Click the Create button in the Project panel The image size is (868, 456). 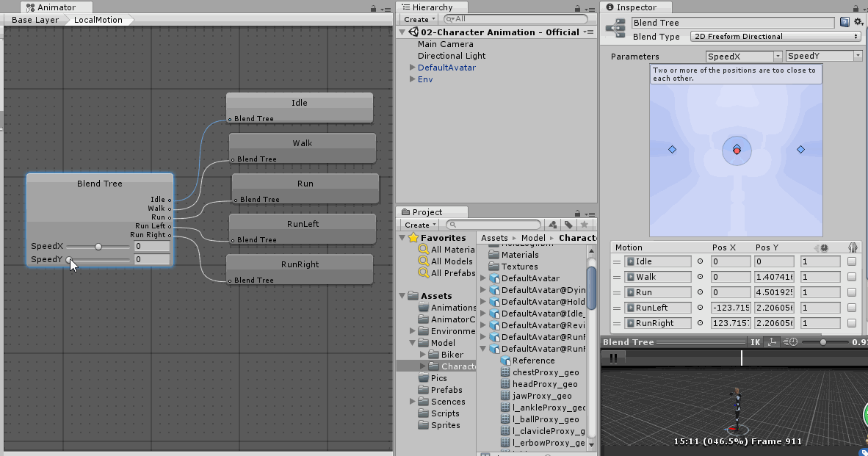click(418, 225)
